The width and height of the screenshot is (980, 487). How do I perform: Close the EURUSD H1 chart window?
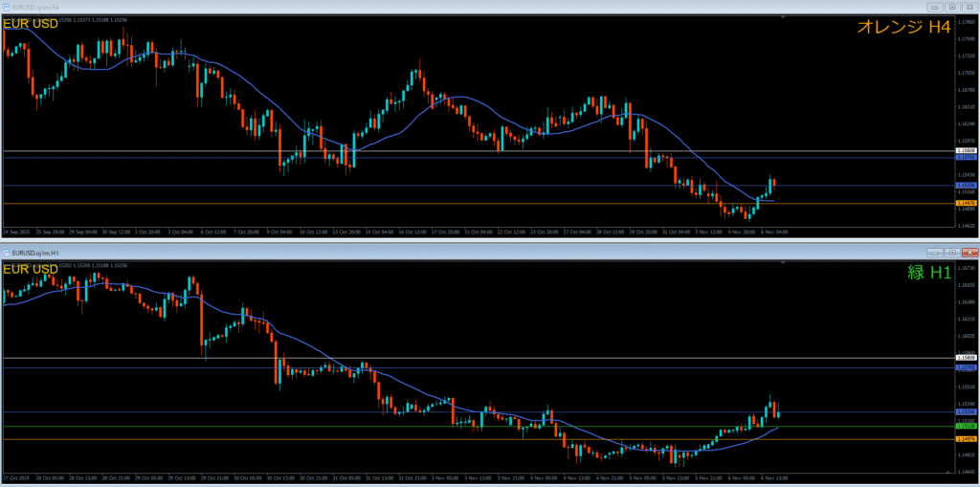(969, 253)
